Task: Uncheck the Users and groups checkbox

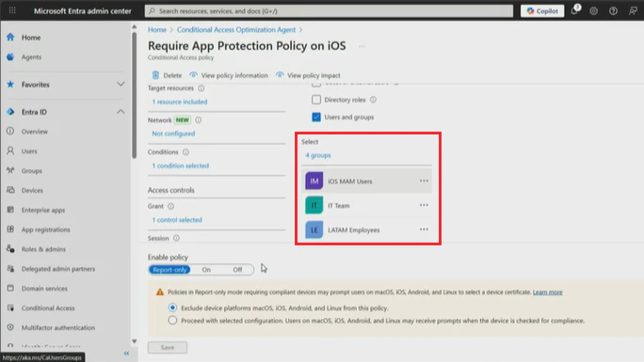Action: (x=316, y=118)
